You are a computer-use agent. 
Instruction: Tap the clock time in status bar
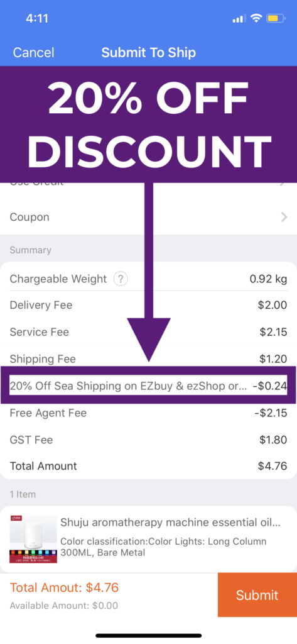37,18
